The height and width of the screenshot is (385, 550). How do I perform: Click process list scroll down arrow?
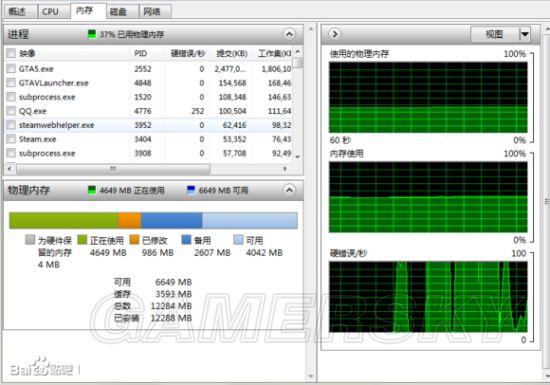tap(298, 157)
